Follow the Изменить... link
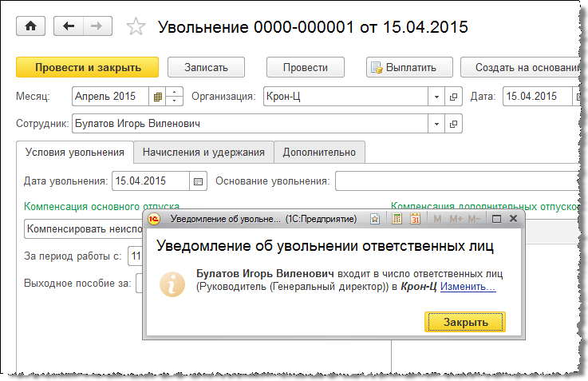The height and width of the screenshot is (381, 588). point(468,287)
